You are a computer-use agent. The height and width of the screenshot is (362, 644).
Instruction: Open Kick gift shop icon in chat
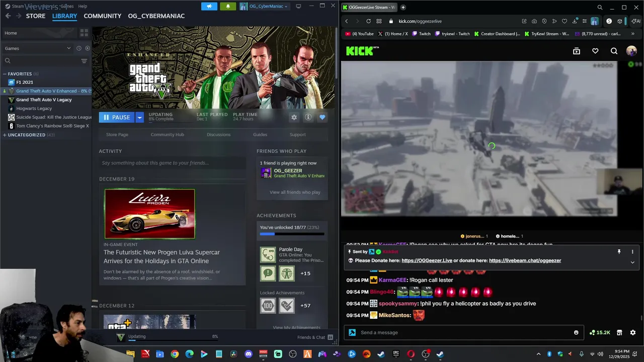pos(619,332)
